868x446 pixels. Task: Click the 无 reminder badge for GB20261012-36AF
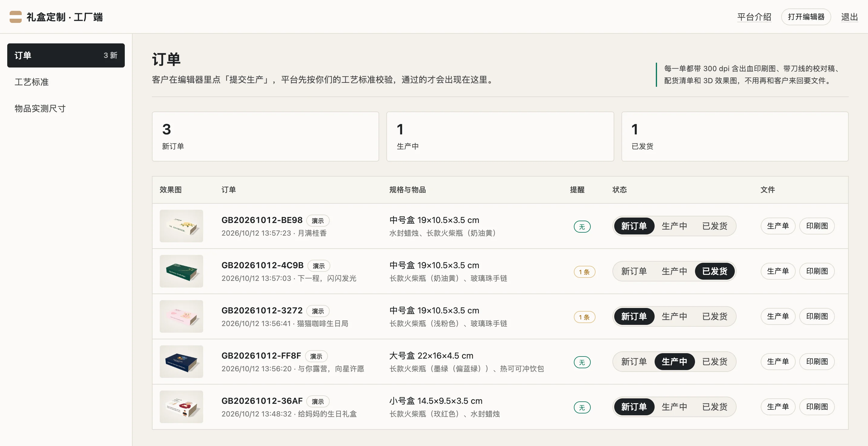582,407
